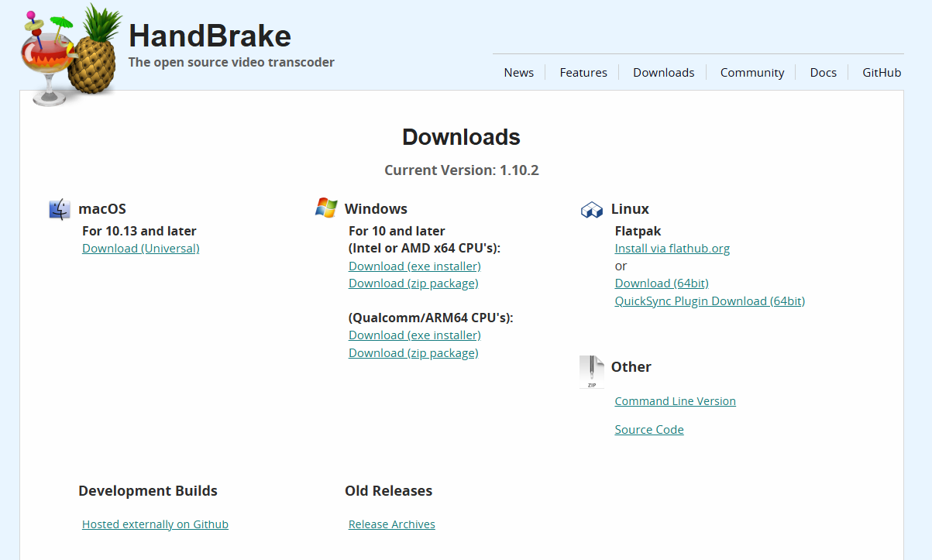Open the Docs navigation item
Image resolution: width=932 pixels, height=560 pixels.
click(x=823, y=73)
